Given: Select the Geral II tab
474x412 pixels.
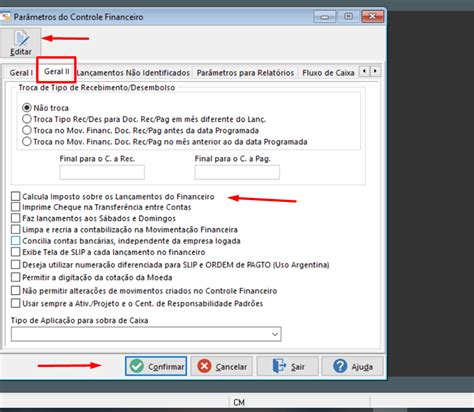Looking at the screenshot, I should click(57, 71).
